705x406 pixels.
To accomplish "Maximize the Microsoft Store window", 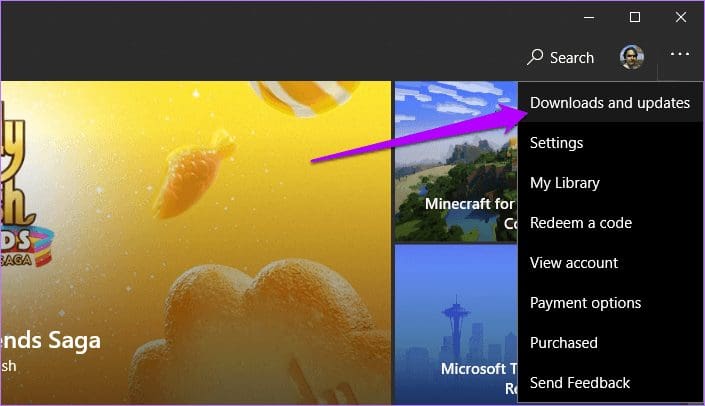I will 635,18.
